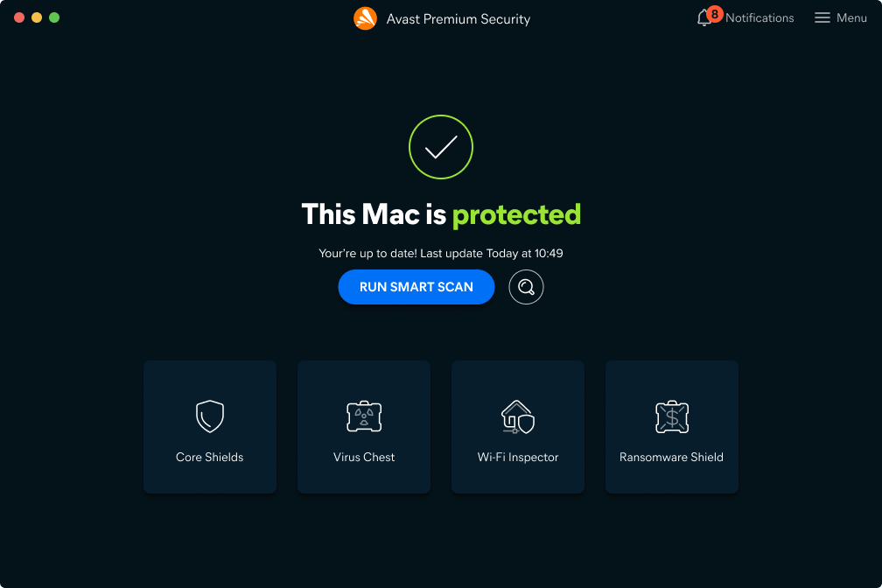Select the Wi-Fi Inspector text label
This screenshot has height=588, width=882.
517,457
